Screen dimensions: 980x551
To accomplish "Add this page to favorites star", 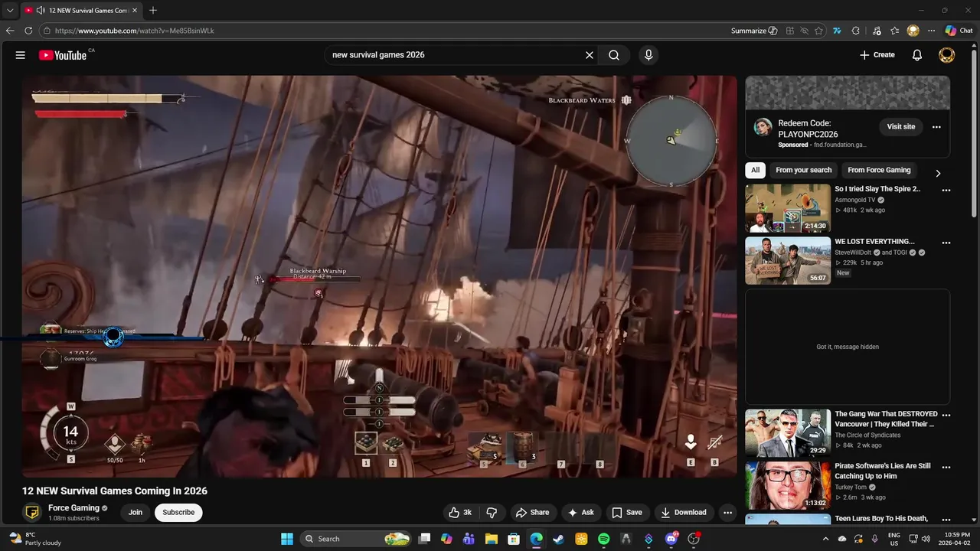I will tap(819, 31).
